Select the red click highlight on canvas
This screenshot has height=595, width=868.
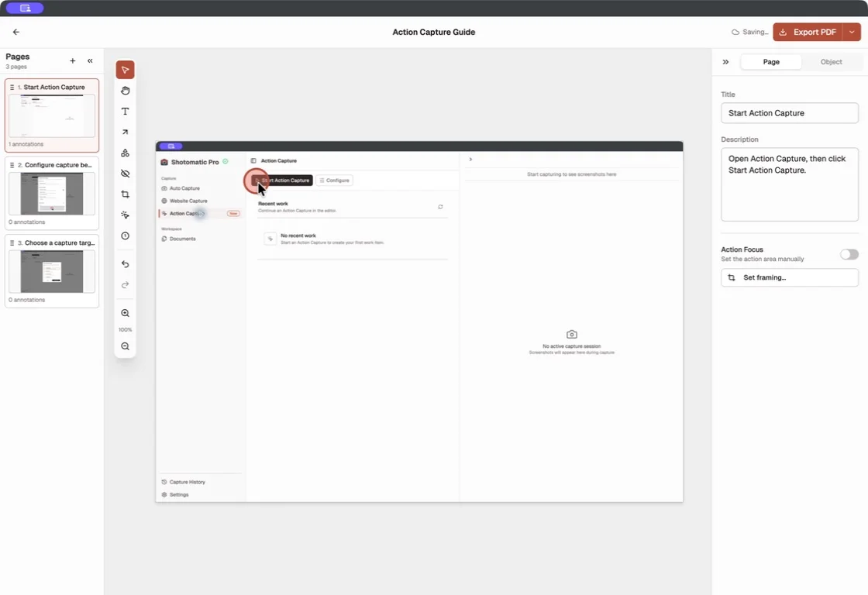click(x=256, y=181)
